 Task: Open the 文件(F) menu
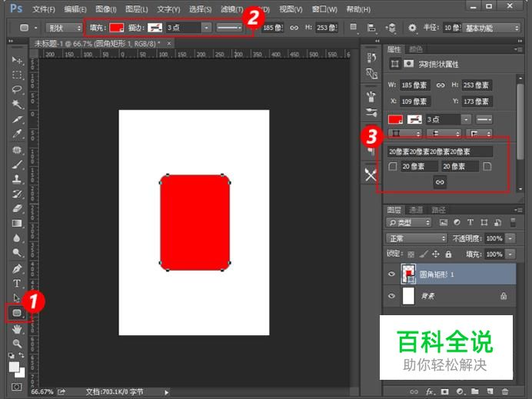point(44,8)
